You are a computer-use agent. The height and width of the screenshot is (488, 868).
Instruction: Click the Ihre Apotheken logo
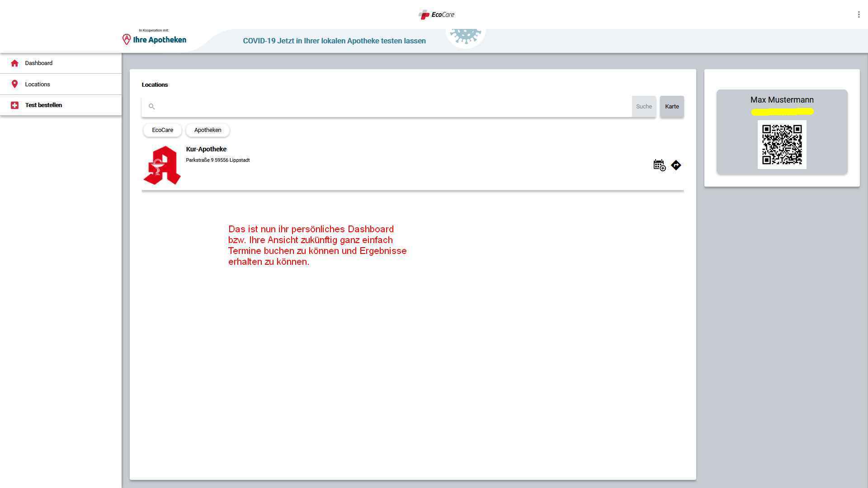tap(155, 39)
